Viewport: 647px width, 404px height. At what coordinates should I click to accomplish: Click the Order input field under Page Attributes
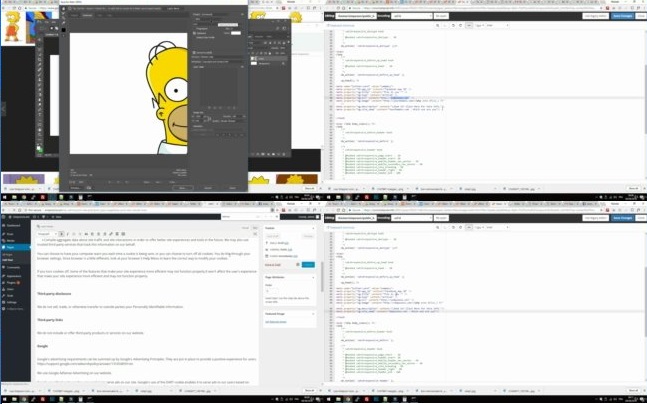point(272,291)
